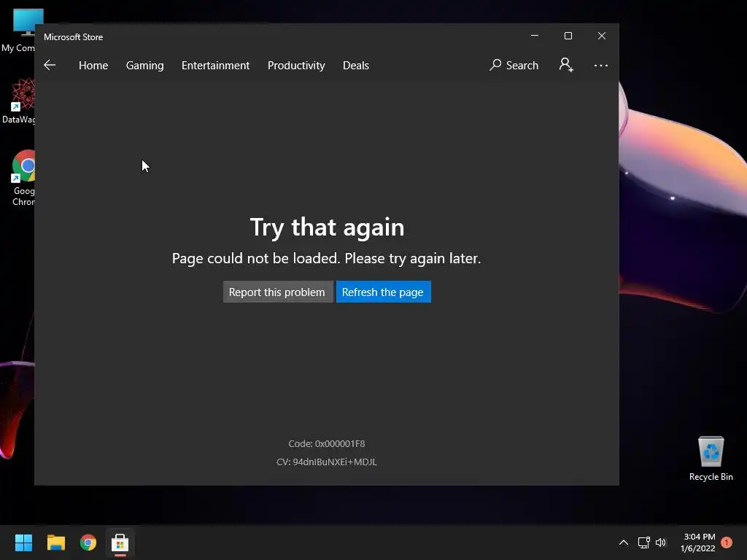Go back using the Store back arrow
The height and width of the screenshot is (560, 747).
point(50,65)
